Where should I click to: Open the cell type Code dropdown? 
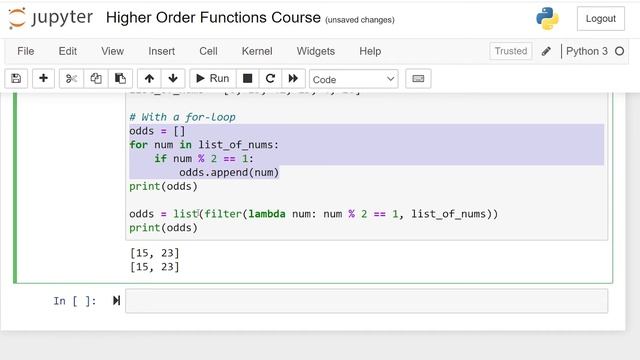click(x=354, y=79)
